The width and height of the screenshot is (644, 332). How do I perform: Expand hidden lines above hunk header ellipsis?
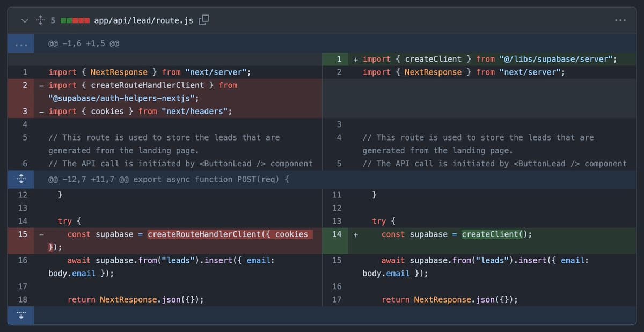(20, 44)
